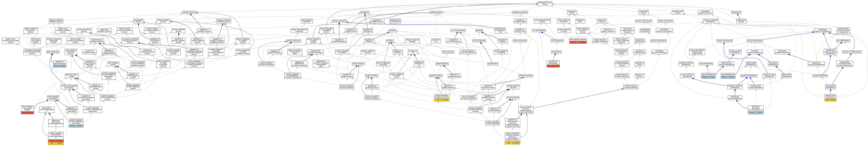Select the 'nucleic acid metabolic process' node
868x146 pixels.
click(x=89, y=52)
